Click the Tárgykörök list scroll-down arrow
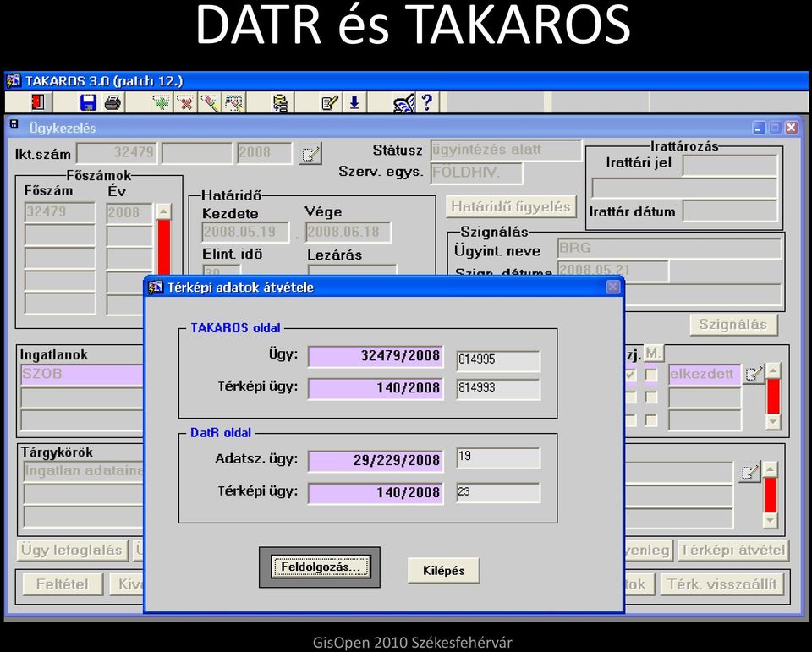 tap(771, 520)
